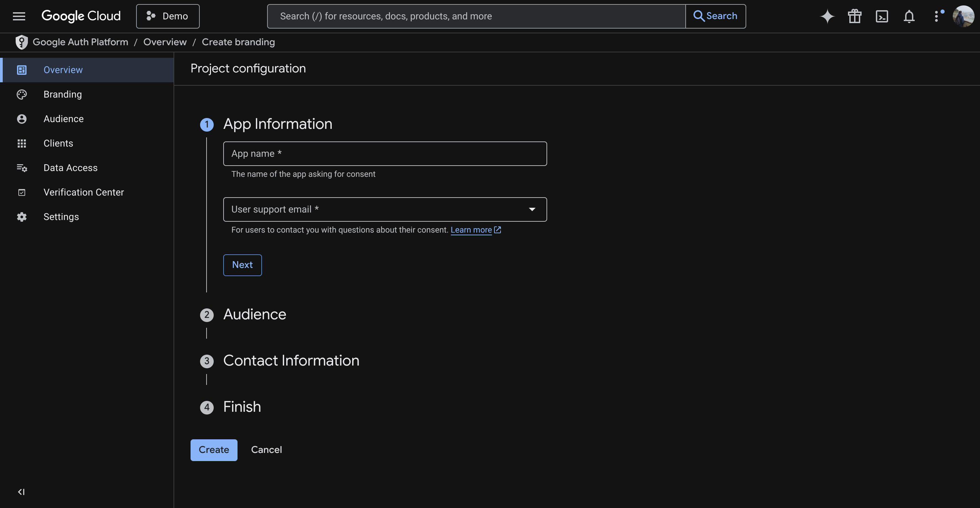
Task: Activate Cloud Shell terminal icon
Action: pyautogui.click(x=882, y=16)
